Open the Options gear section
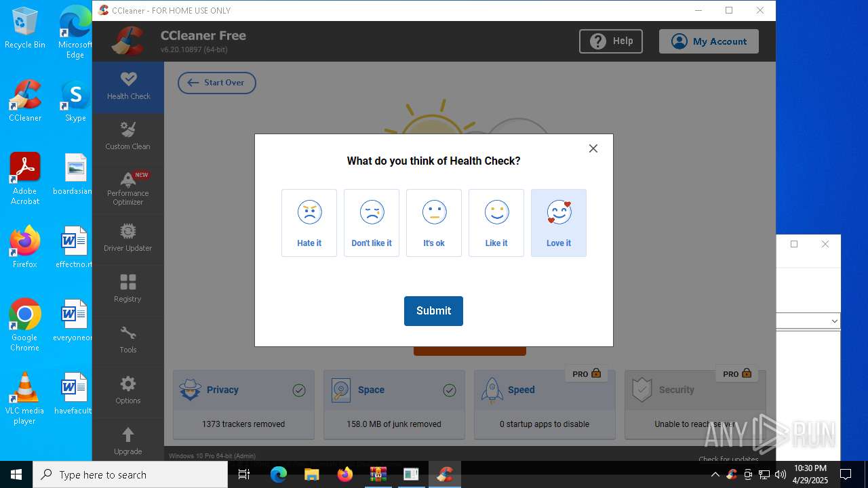Image resolution: width=868 pixels, height=488 pixels. [x=128, y=392]
